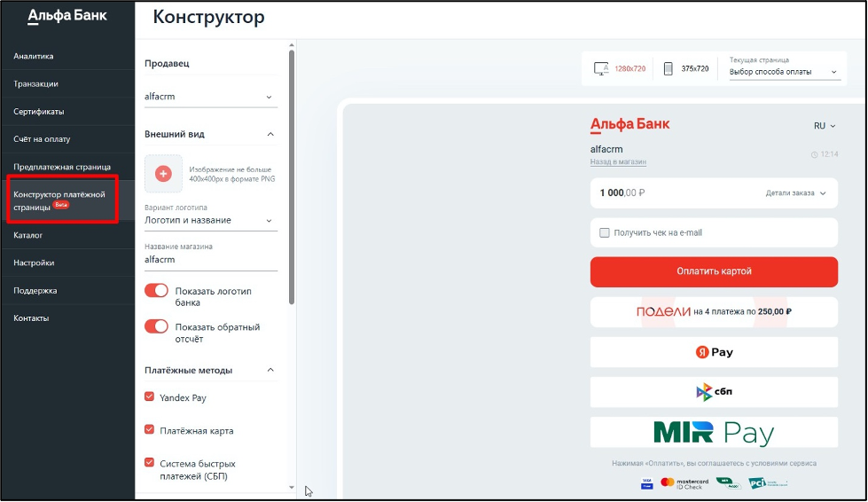The image size is (868, 502).
Task: Click the PCI DSS badge icon
Action: [x=768, y=483]
